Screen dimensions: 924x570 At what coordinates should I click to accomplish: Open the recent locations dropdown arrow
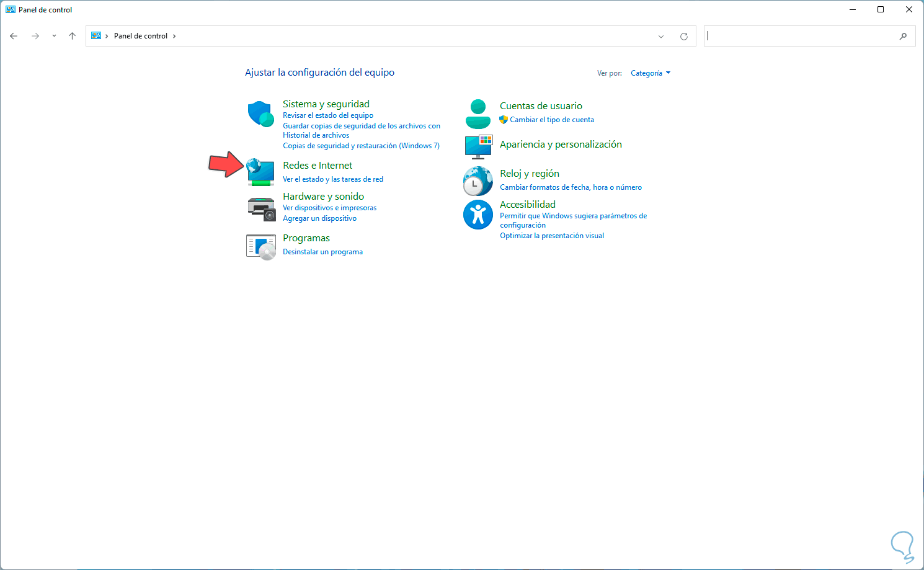click(x=54, y=36)
